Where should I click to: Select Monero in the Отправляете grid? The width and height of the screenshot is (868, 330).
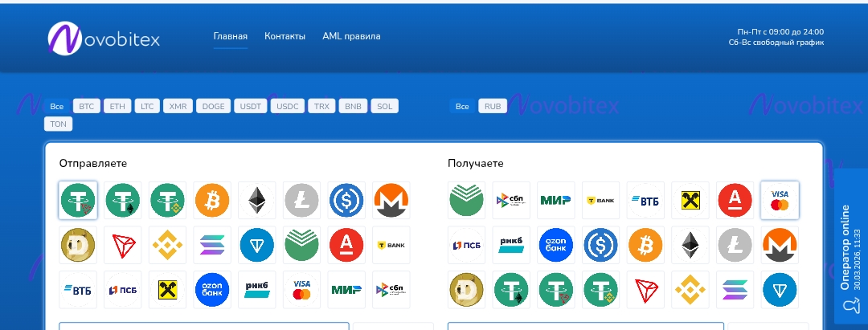coord(391,200)
